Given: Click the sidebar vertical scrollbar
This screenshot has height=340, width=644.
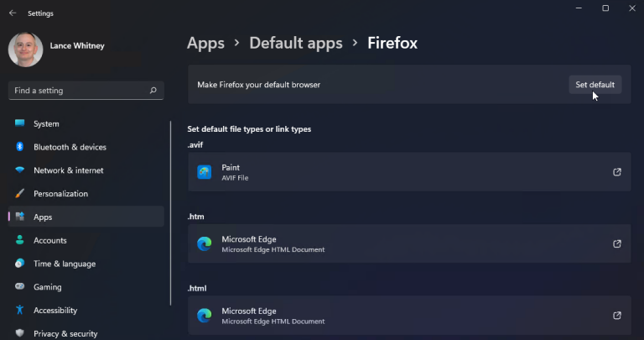Looking at the screenshot, I should pyautogui.click(x=171, y=227).
